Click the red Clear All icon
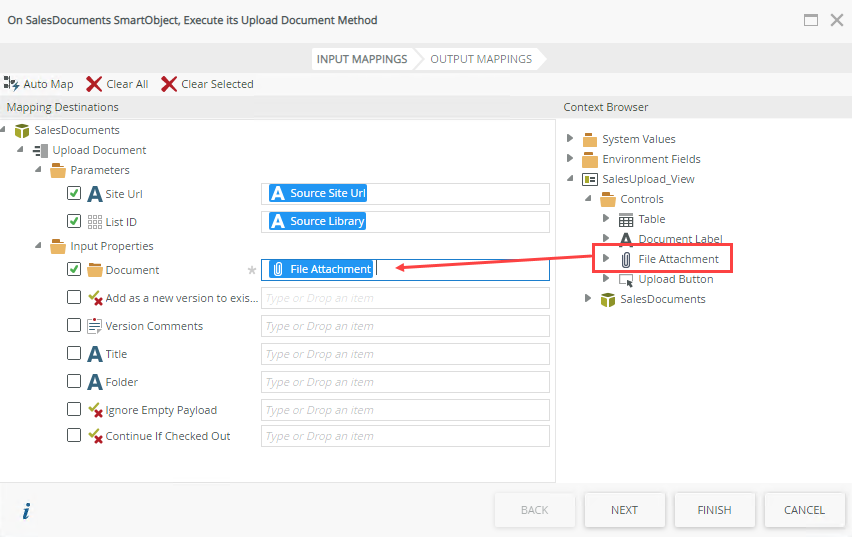 click(94, 84)
